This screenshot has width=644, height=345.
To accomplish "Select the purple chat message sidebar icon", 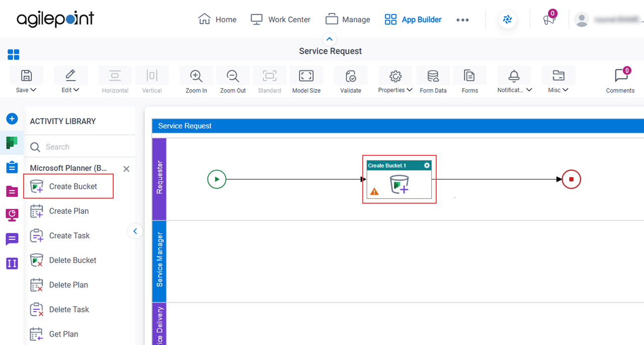I will coord(12,239).
